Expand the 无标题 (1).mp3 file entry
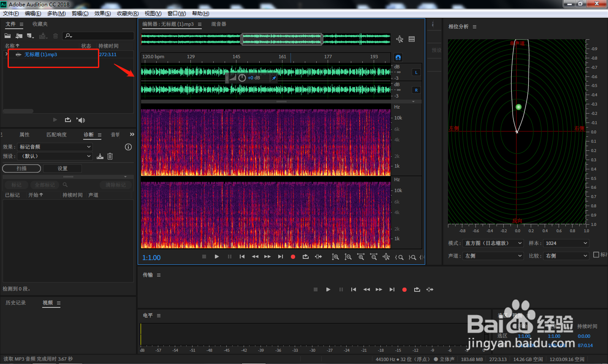The image size is (608, 364). tap(6, 54)
